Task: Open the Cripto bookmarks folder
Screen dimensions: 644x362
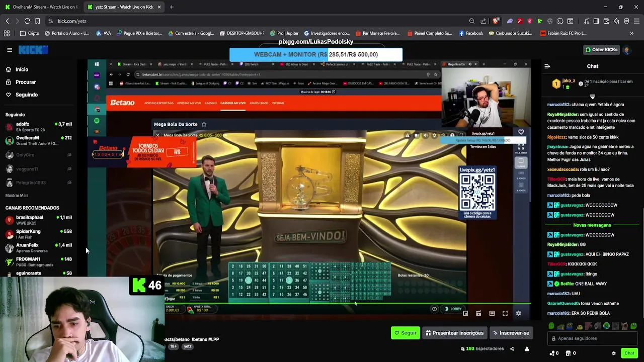Action: click(29, 33)
